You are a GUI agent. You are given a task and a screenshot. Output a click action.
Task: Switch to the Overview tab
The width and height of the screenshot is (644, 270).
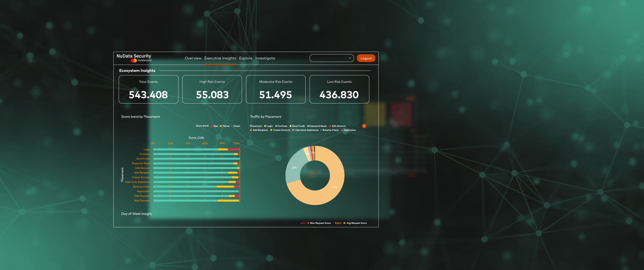[x=193, y=58]
